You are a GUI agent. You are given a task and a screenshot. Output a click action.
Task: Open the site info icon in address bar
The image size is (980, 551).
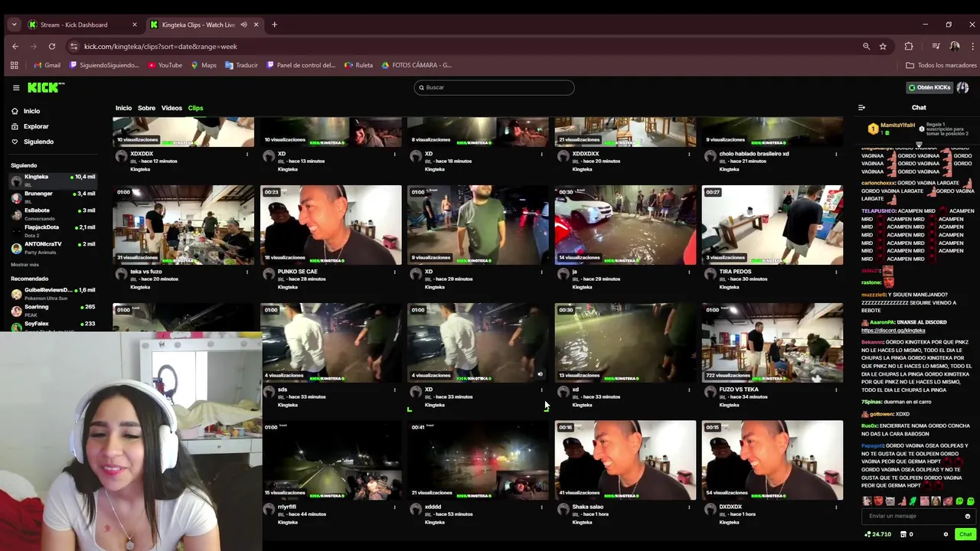pos(73,47)
